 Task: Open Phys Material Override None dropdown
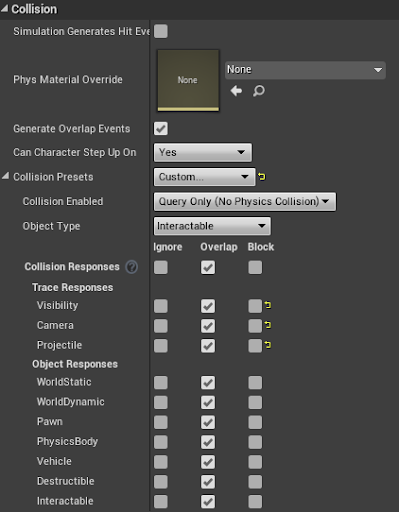pos(305,70)
